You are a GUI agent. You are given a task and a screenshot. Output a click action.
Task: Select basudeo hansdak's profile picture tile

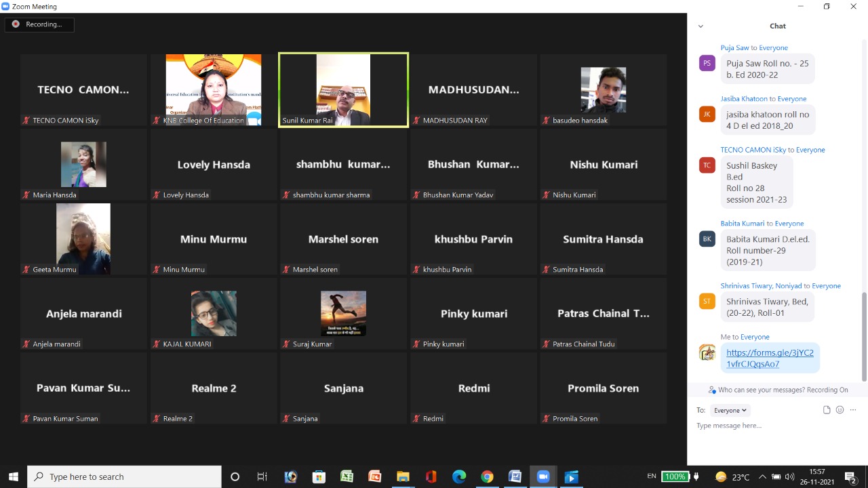click(x=603, y=89)
